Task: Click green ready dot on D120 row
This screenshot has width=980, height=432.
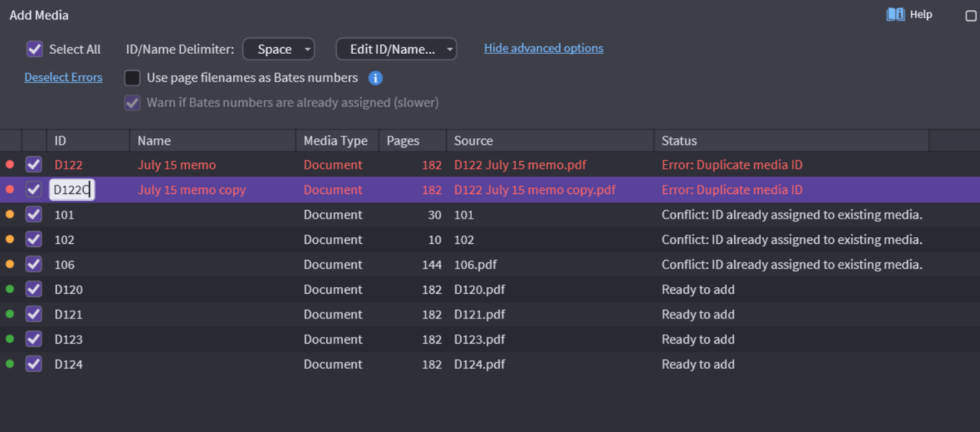Action: (10, 289)
